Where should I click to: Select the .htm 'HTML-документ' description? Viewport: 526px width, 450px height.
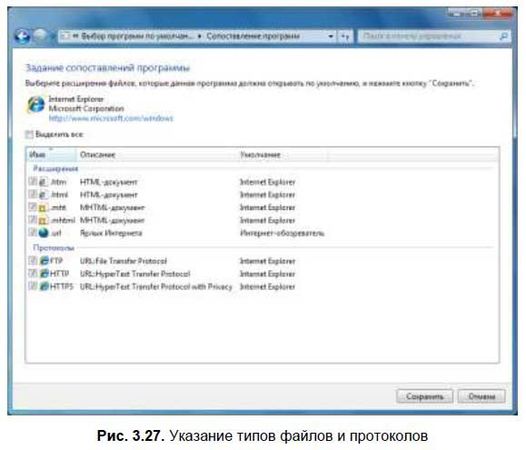pos(109,182)
